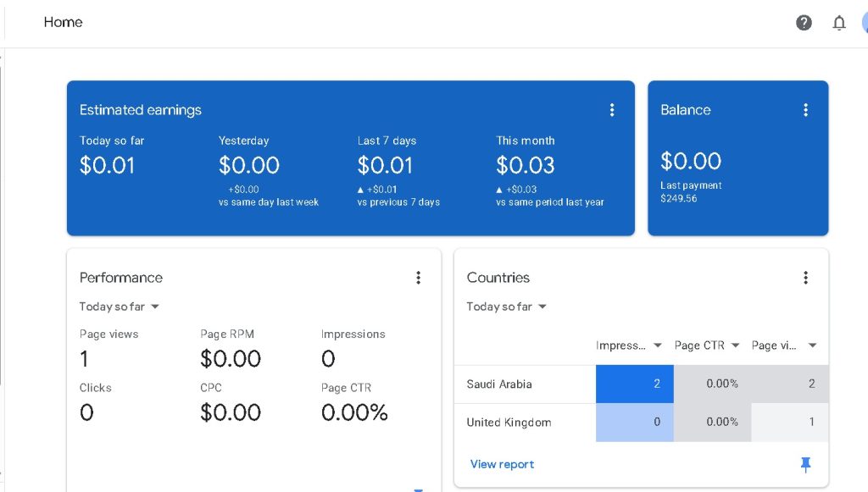Select the Saudi Arabia country row
Viewport: 868px width, 492px height.
(499, 384)
